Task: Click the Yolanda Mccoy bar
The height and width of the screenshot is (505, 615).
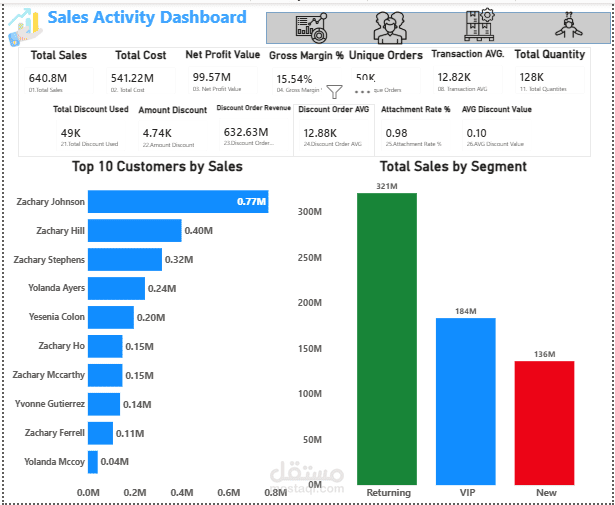Action: click(x=93, y=462)
